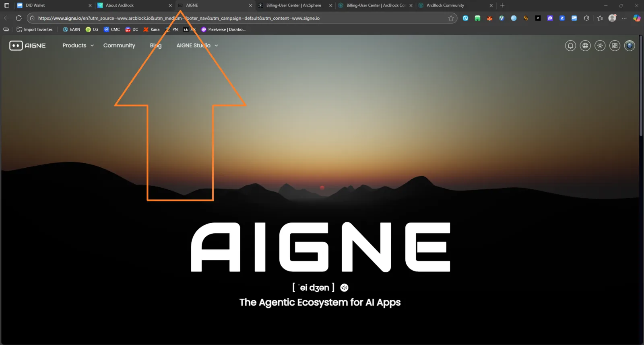This screenshot has width=644, height=345.
Task: Click the black square P extension icon
Action: point(538,18)
